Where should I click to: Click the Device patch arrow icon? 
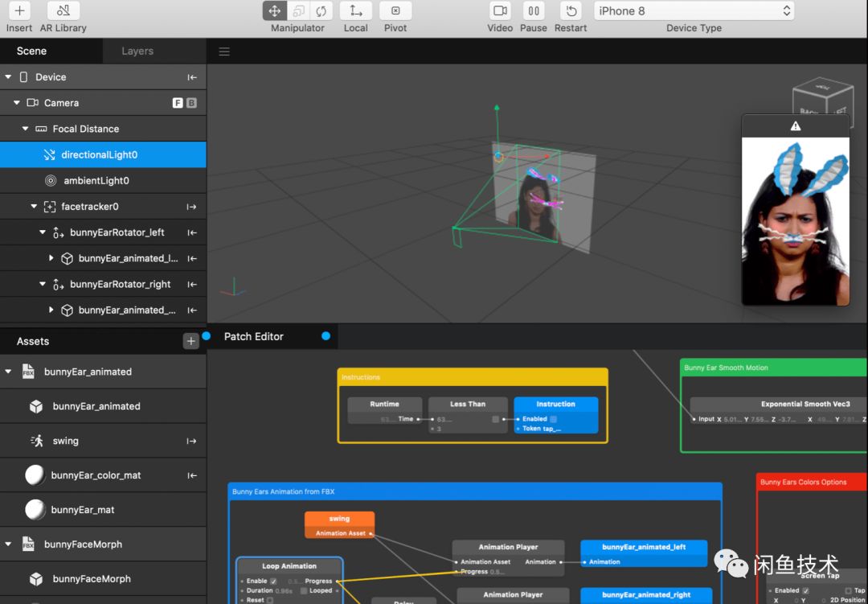tap(192, 77)
